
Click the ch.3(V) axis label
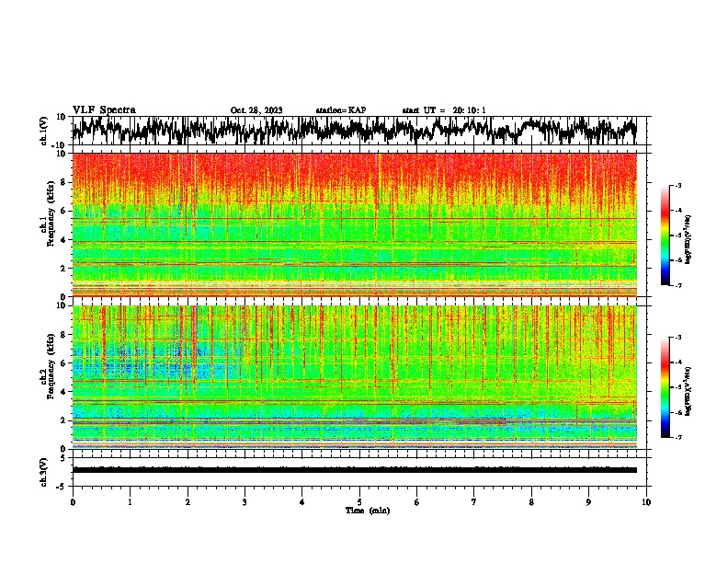coord(44,472)
